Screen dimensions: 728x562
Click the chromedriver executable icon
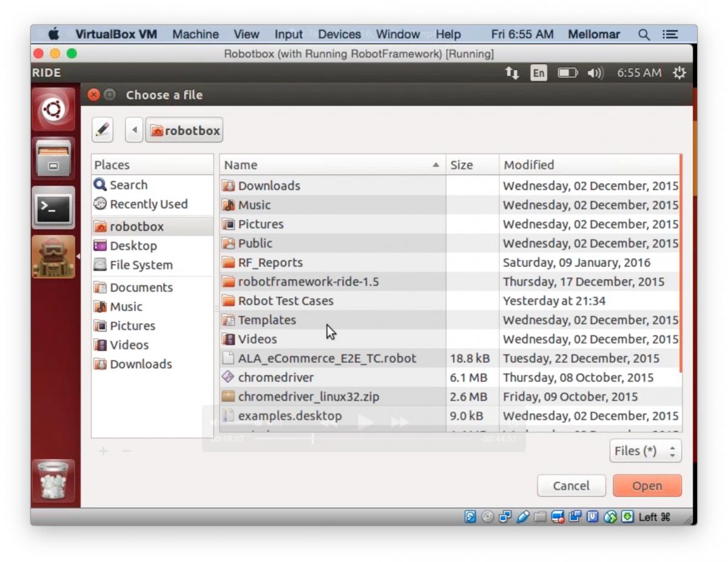tap(228, 377)
